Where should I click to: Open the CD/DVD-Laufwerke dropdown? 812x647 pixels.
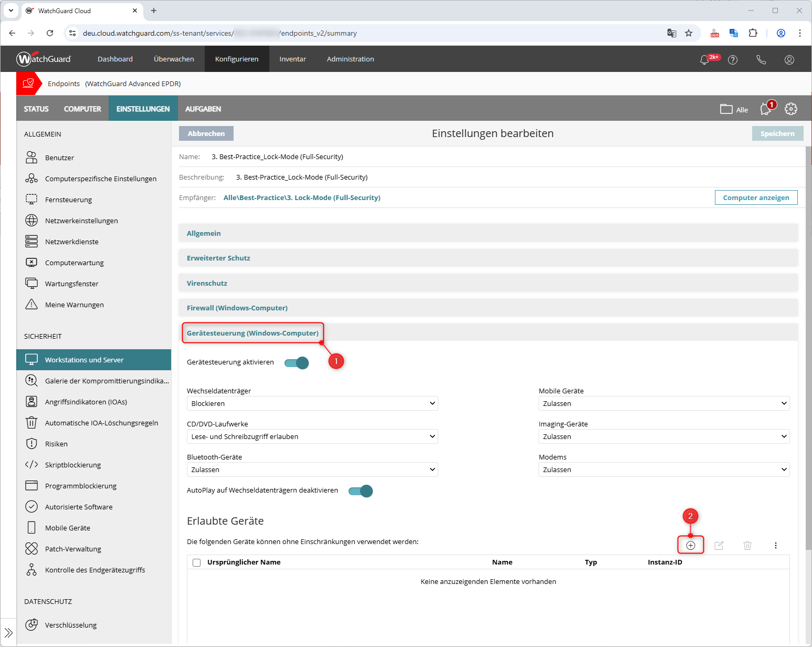(x=312, y=436)
